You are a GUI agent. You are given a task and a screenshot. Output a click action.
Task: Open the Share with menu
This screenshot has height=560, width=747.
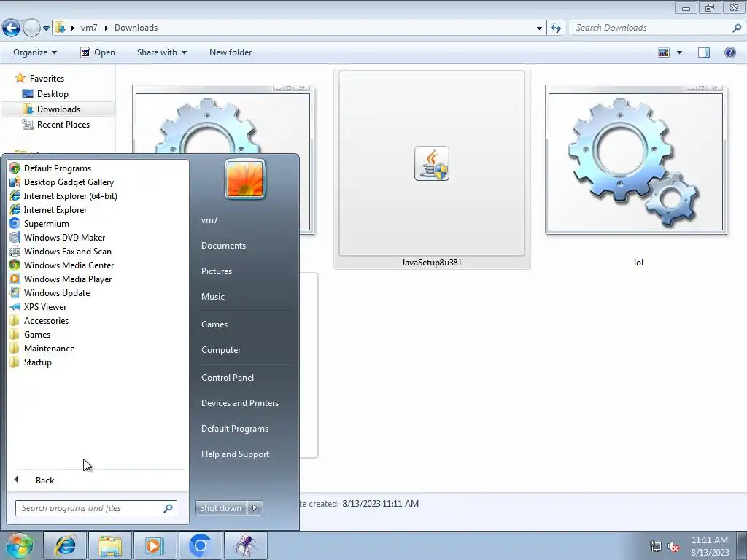[161, 52]
